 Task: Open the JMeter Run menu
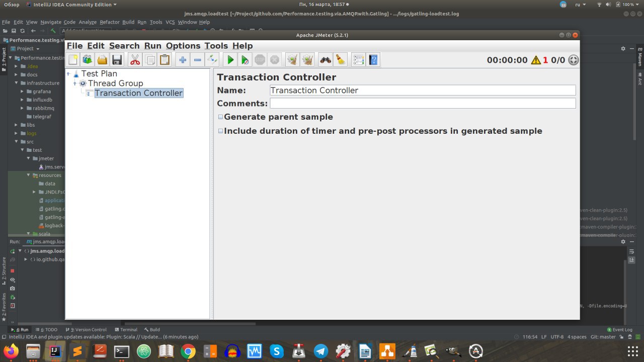[152, 46]
